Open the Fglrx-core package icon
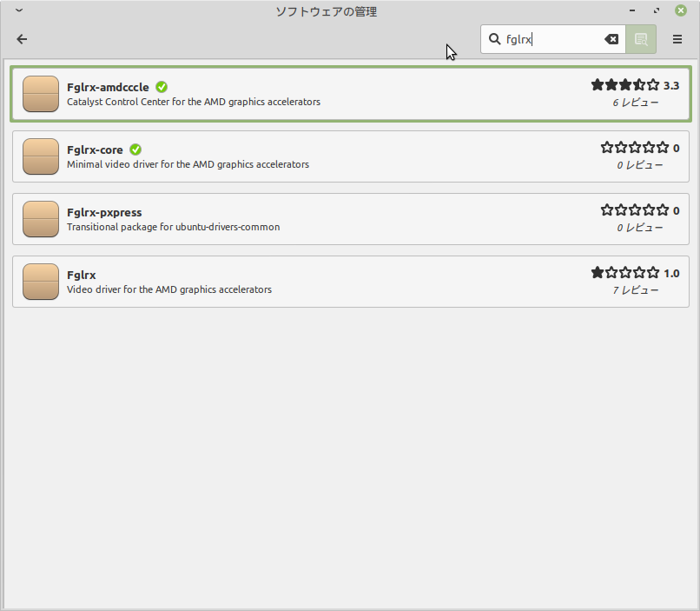 tap(41, 156)
